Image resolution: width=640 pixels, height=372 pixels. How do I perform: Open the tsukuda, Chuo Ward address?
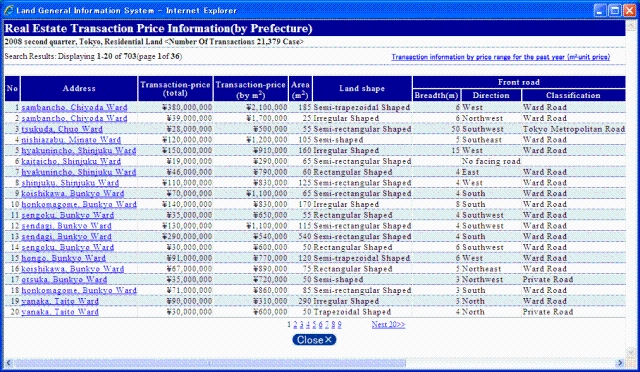point(62,129)
